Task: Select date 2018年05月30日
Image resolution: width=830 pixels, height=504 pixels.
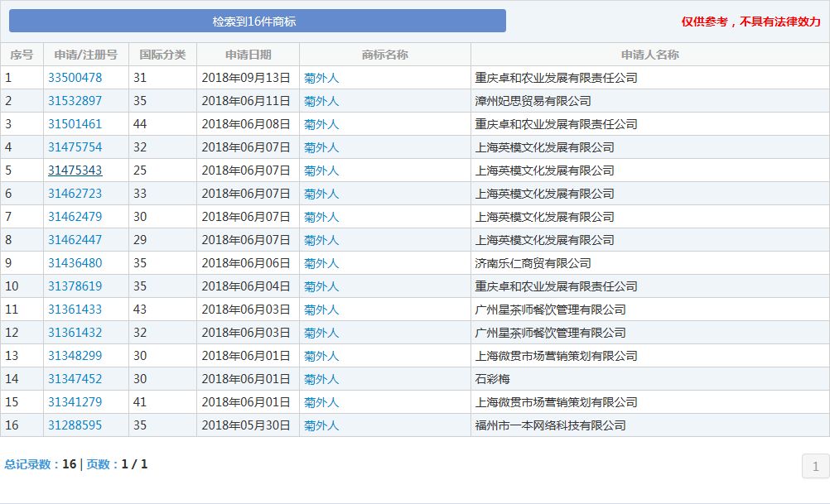Action: (x=246, y=425)
